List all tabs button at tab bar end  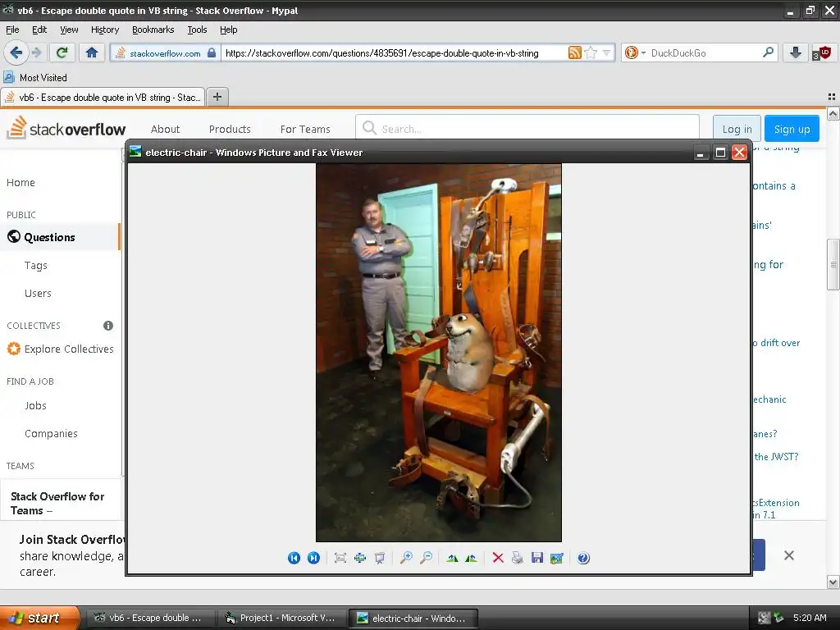pos(832,97)
